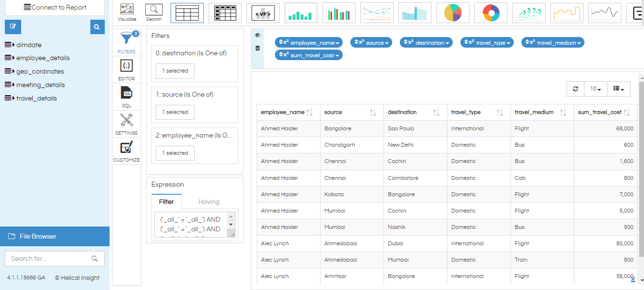Click the blue search magnifier button

[97, 27]
